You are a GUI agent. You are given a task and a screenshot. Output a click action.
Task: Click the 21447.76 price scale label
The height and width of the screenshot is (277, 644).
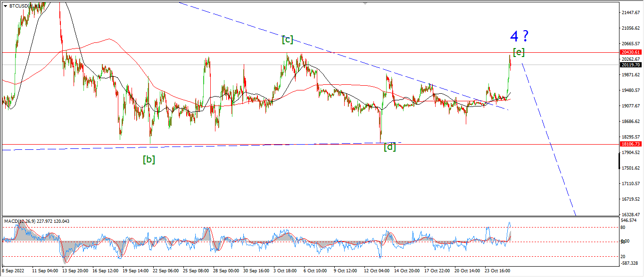click(630, 13)
